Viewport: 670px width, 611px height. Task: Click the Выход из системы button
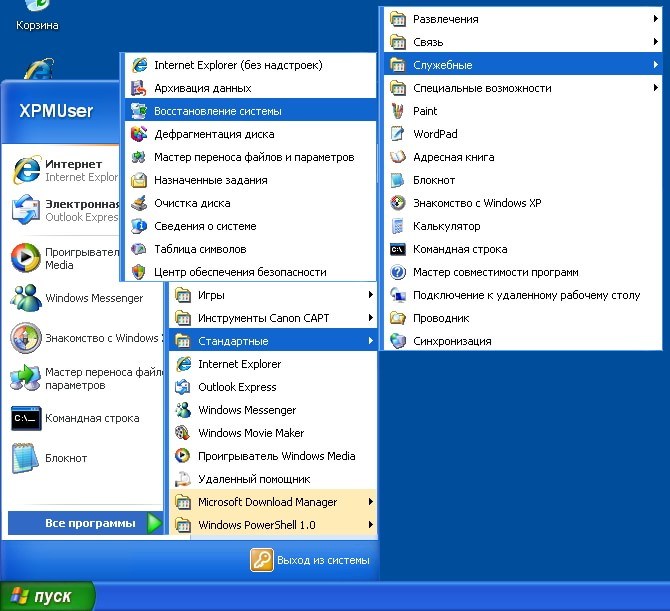310,560
